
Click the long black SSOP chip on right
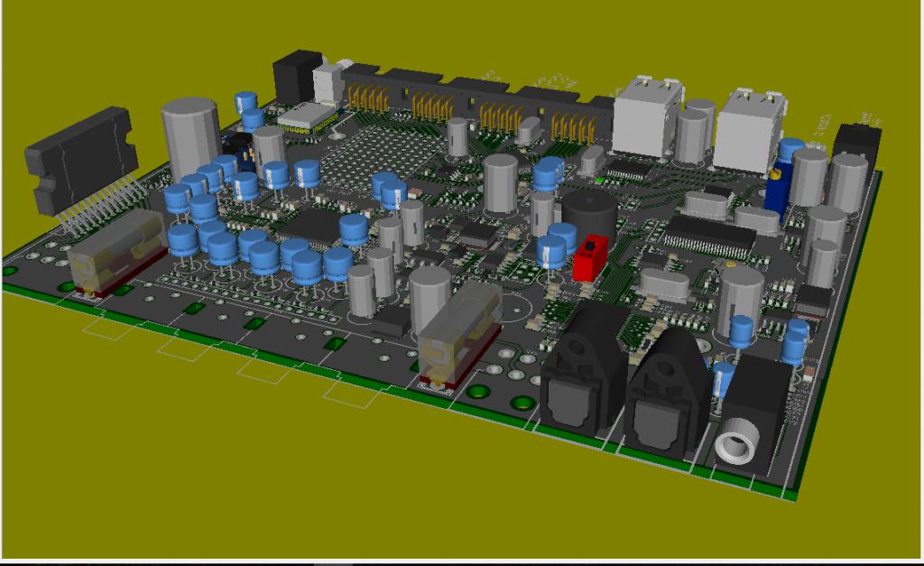pyautogui.click(x=709, y=237)
